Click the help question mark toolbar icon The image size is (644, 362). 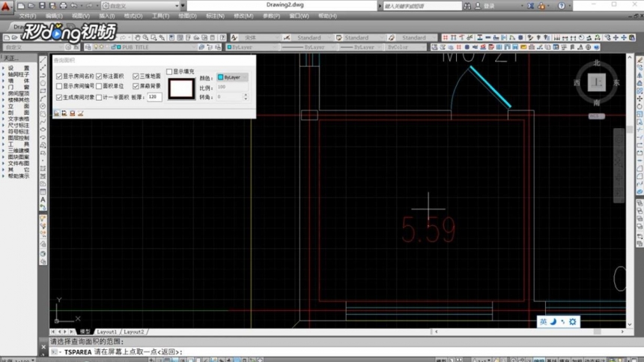point(222,37)
